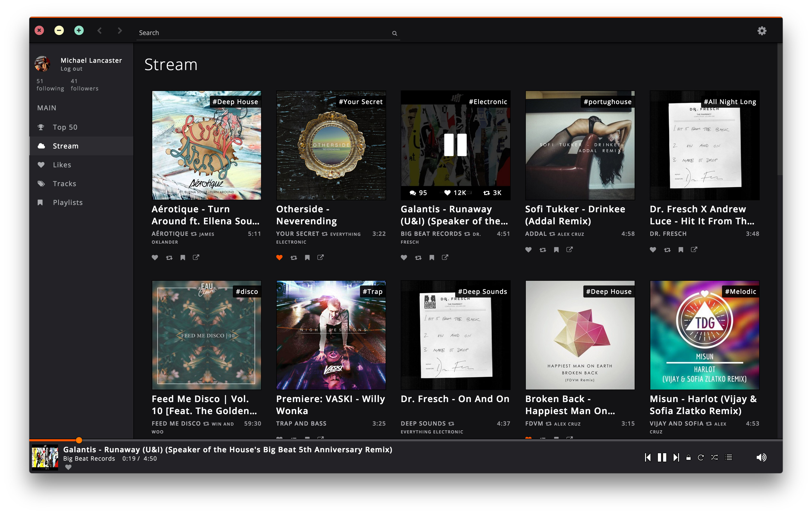This screenshot has height=515, width=812.
Task: Go to the previous track
Action: click(647, 457)
